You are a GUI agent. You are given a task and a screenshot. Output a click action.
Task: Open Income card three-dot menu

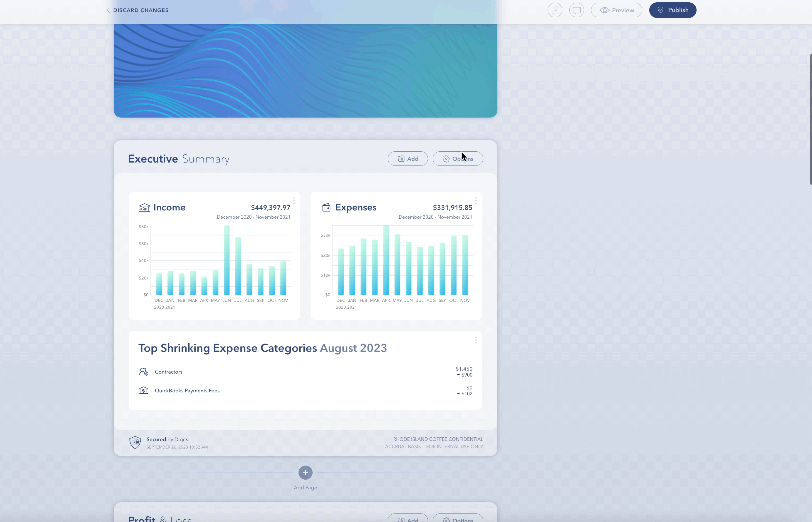[294, 201]
